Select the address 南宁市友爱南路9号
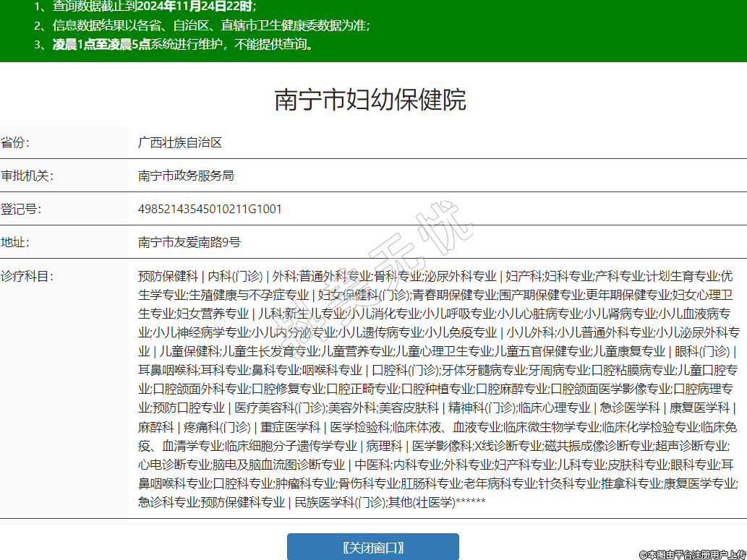This screenshot has width=747, height=560. coord(189,242)
